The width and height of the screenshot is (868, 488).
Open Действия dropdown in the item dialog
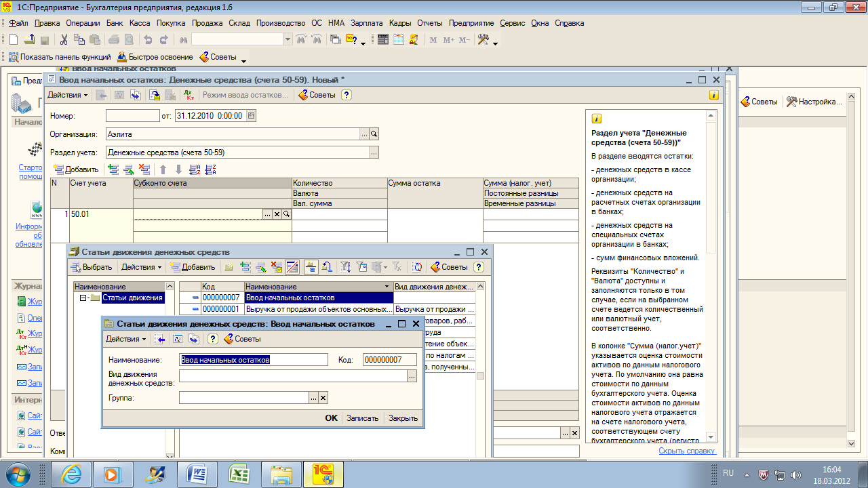coord(126,339)
